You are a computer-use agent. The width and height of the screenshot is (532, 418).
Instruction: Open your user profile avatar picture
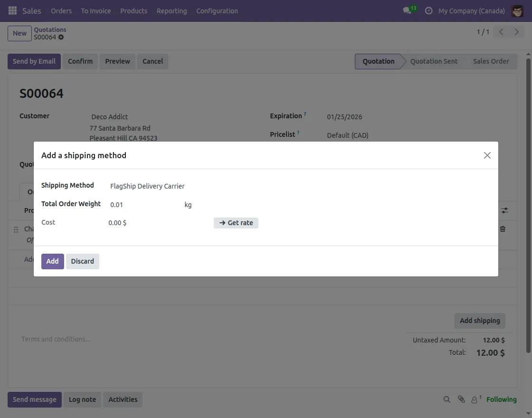coord(517,10)
